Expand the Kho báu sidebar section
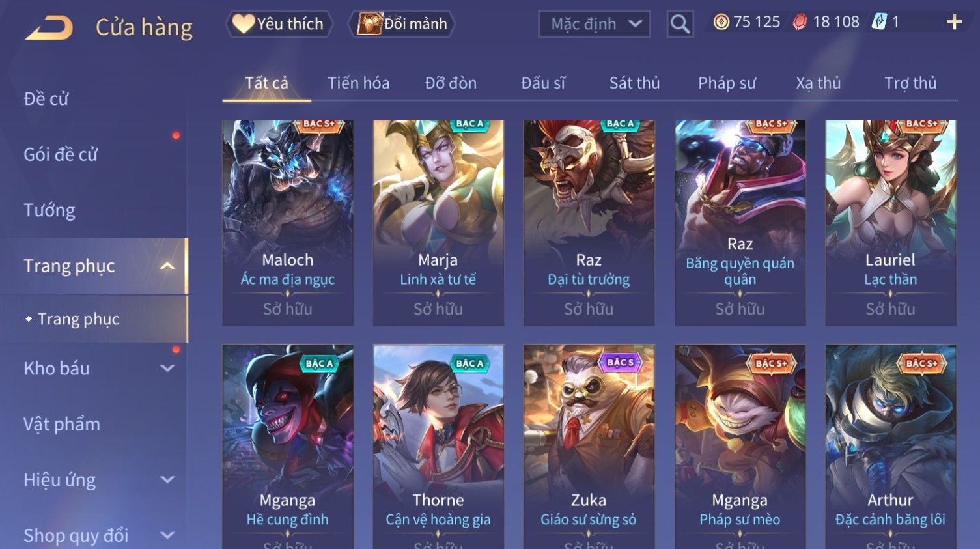The width and height of the screenshot is (980, 549). (167, 368)
